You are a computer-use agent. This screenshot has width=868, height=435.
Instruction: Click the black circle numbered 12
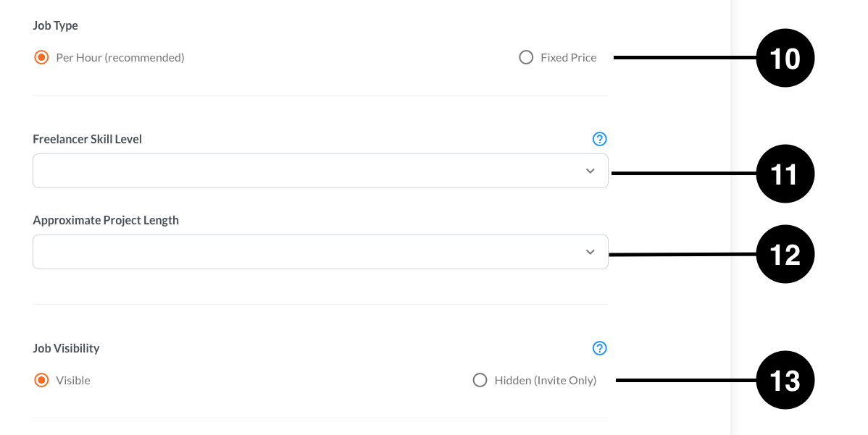[x=785, y=254]
